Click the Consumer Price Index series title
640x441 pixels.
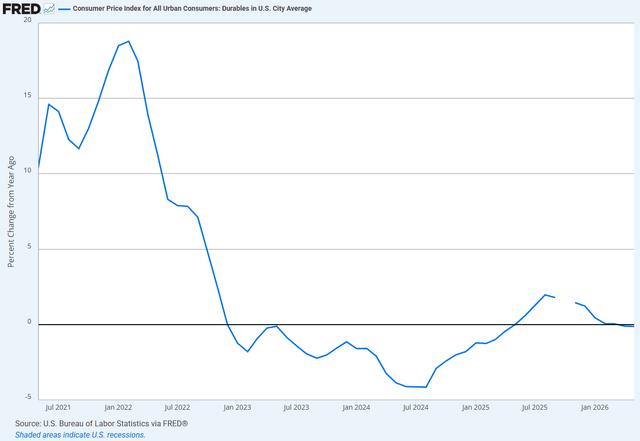click(x=192, y=9)
